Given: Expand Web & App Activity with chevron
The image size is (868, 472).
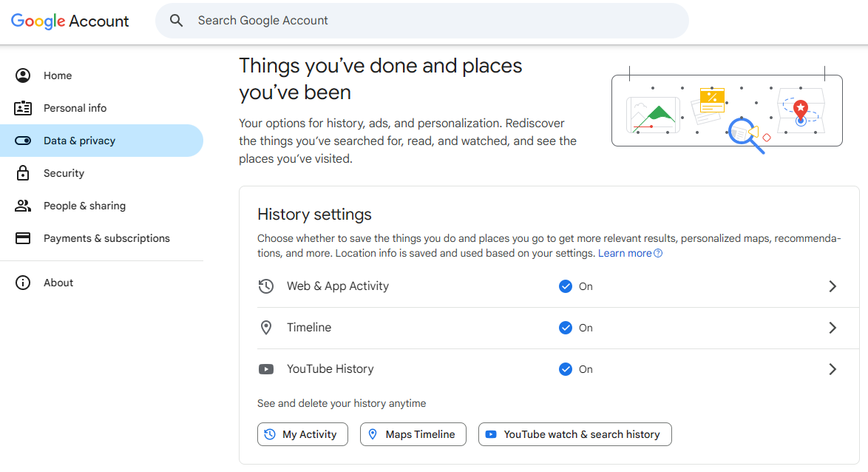Looking at the screenshot, I should [833, 286].
